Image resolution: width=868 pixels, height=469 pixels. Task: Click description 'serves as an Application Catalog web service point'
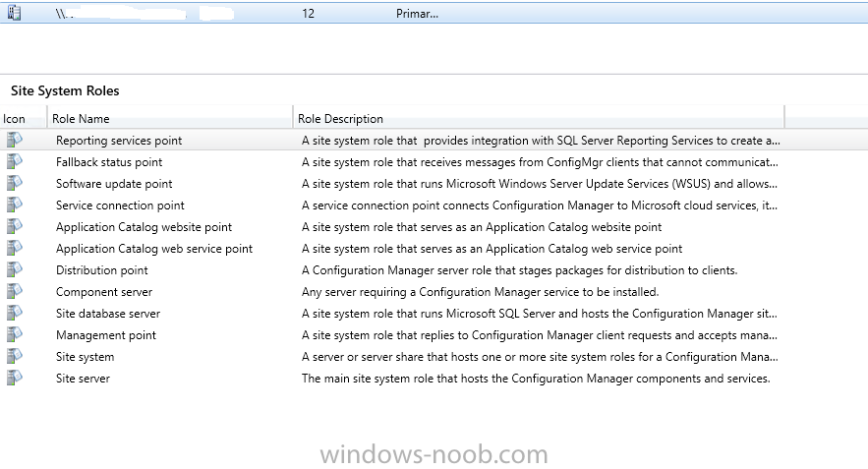(492, 249)
